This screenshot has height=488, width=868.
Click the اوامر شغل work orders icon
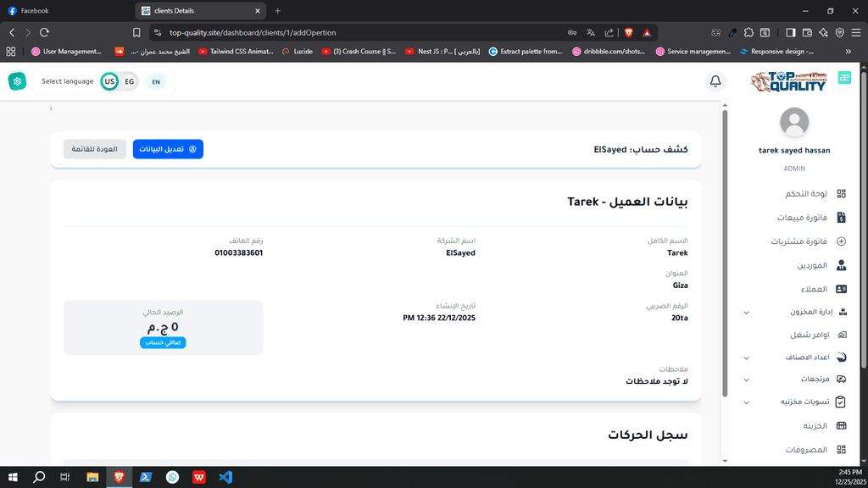point(842,335)
